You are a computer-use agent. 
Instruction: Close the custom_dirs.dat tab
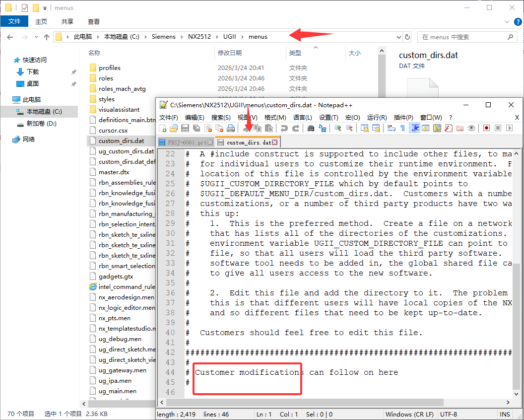tap(275, 142)
